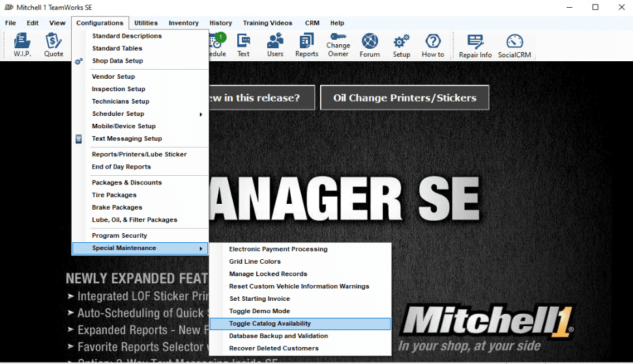
Task: Open the Reports toolbar icon
Action: pyautogui.click(x=306, y=45)
